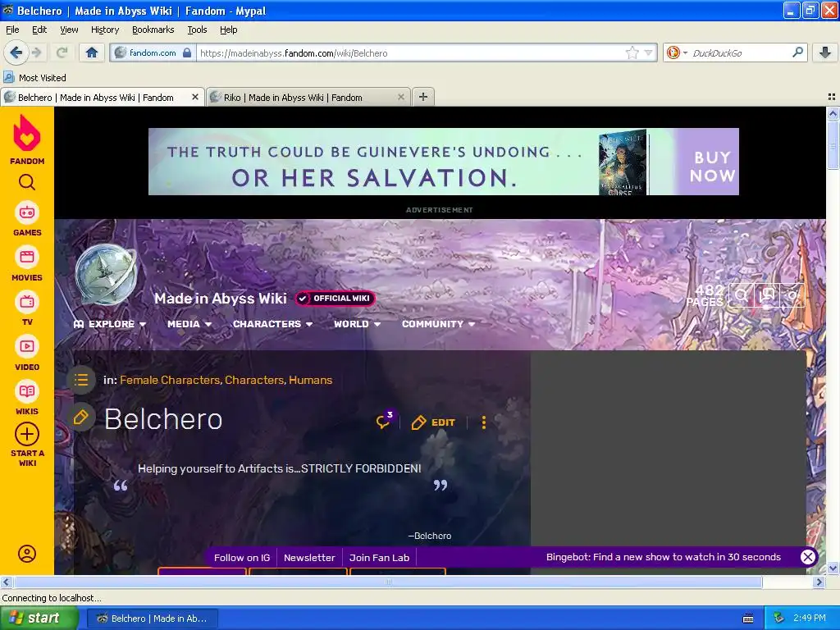Image resolution: width=840 pixels, height=630 pixels.
Task: Expand the Media menu
Action: (189, 324)
